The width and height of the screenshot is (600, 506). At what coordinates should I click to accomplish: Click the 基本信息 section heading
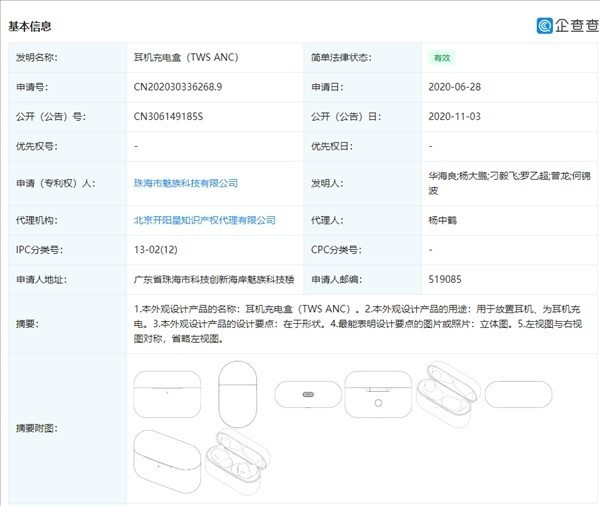point(30,26)
